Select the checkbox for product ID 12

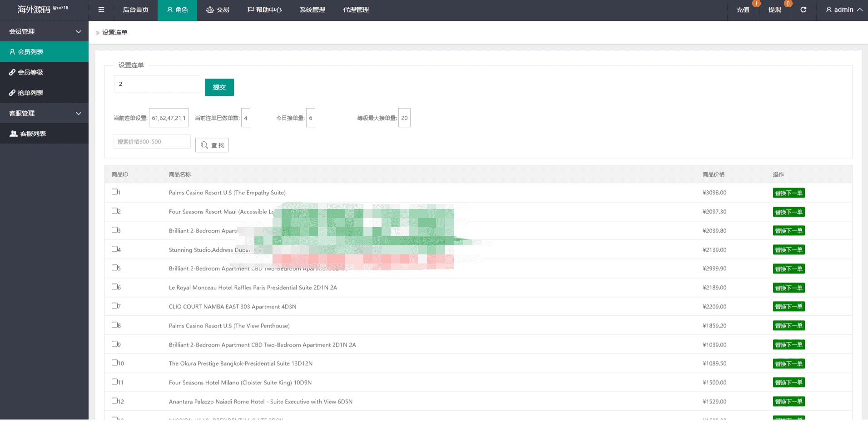click(x=115, y=401)
